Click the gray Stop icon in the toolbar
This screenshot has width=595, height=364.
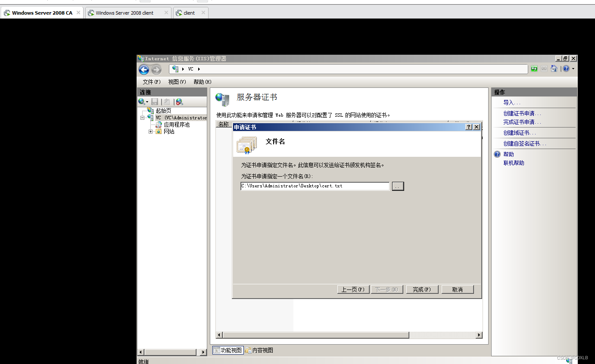tap(544, 68)
